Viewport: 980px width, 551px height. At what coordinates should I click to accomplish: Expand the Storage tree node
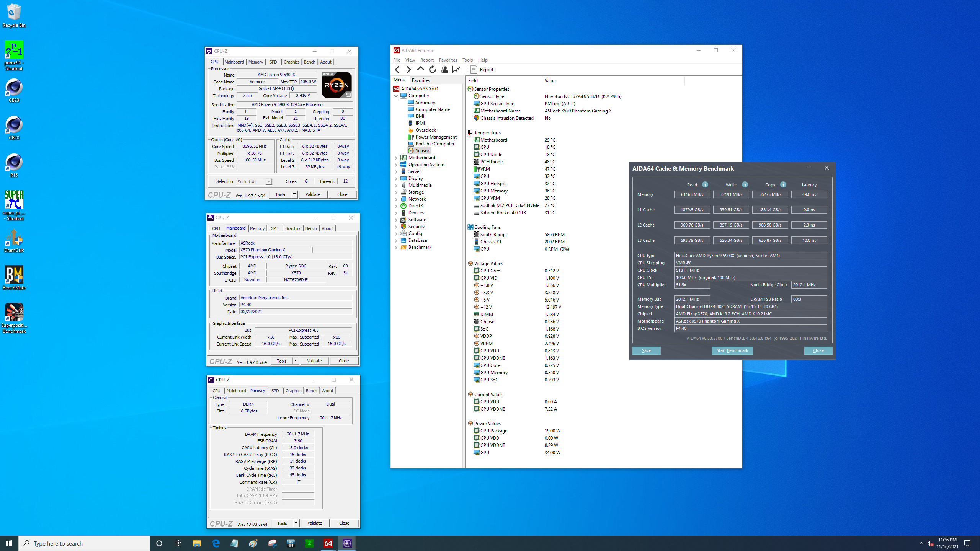396,192
